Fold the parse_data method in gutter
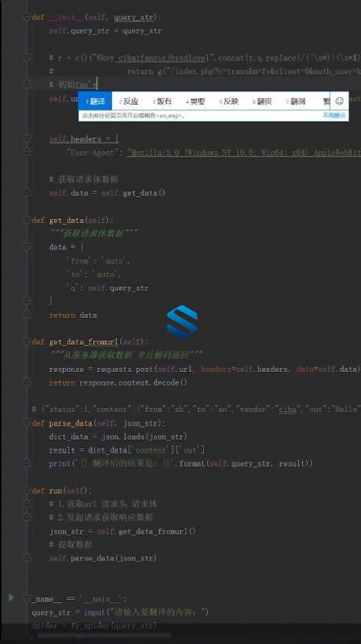This screenshot has height=644, width=361. point(27,423)
